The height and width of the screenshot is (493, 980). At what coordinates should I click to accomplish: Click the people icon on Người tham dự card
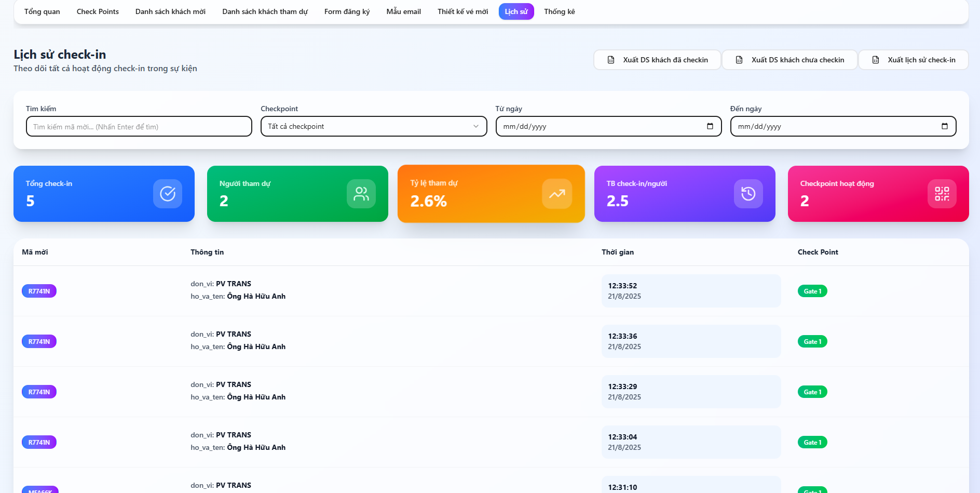tap(361, 194)
